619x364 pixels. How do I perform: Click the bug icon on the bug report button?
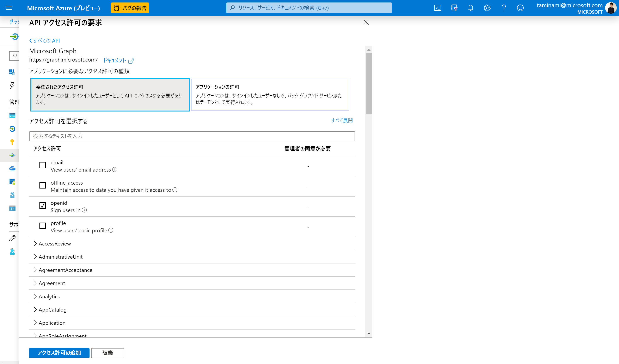tap(117, 8)
